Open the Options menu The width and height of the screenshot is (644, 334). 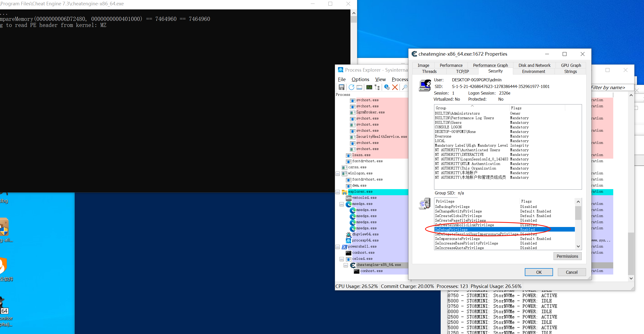pyautogui.click(x=360, y=79)
